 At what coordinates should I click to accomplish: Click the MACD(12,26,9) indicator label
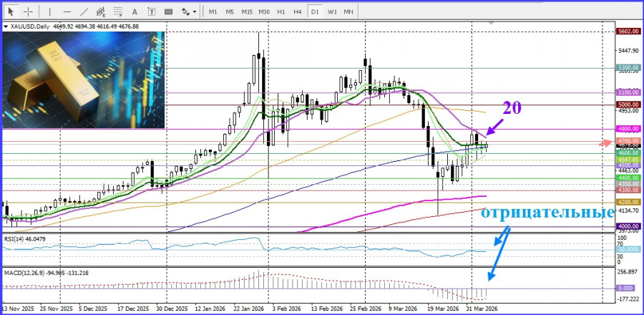point(47,273)
